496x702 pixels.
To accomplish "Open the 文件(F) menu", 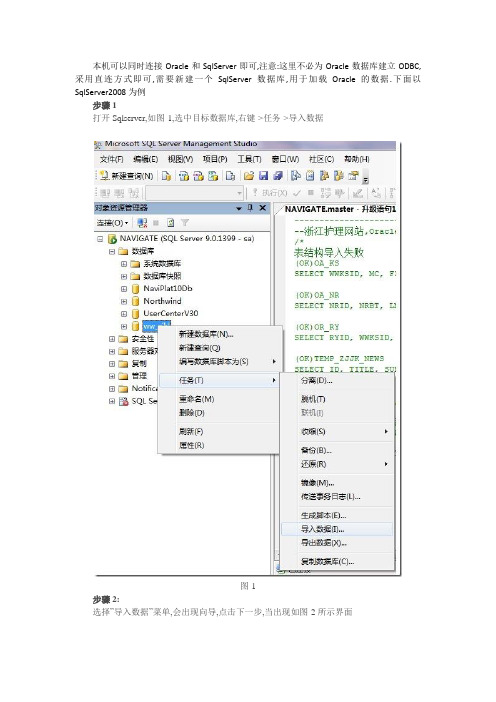I will click(111, 159).
